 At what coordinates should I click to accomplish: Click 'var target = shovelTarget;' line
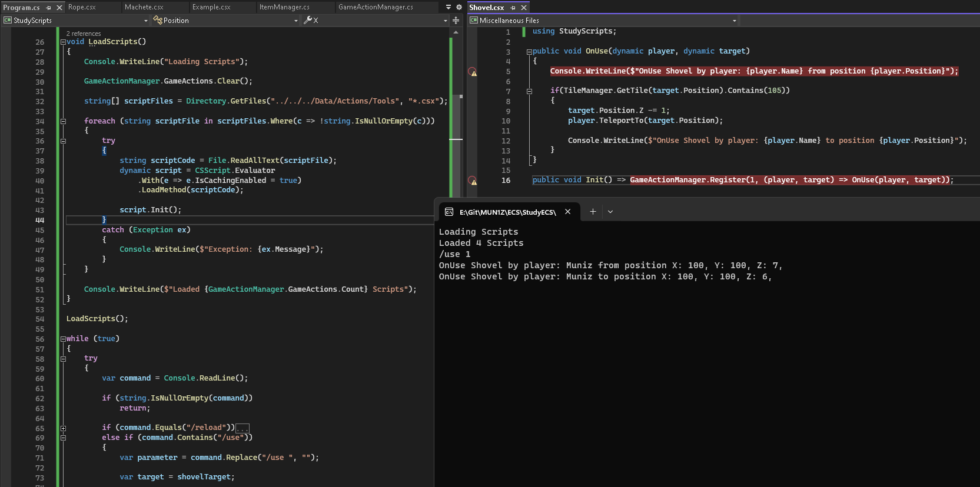(x=177, y=477)
